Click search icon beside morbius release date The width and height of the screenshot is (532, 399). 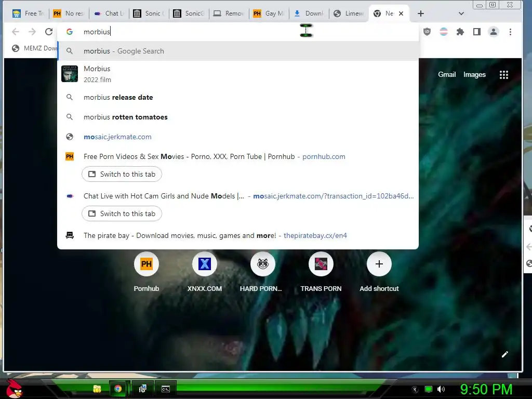(70, 97)
